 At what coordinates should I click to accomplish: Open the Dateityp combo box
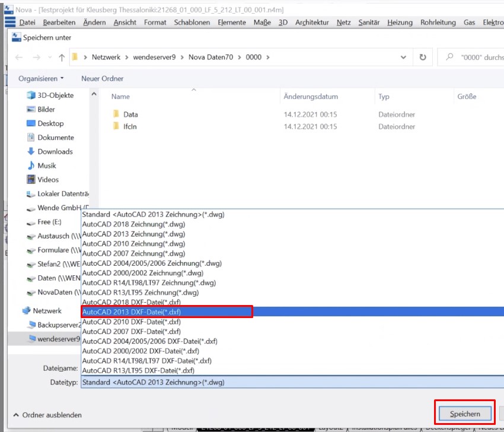click(292, 382)
